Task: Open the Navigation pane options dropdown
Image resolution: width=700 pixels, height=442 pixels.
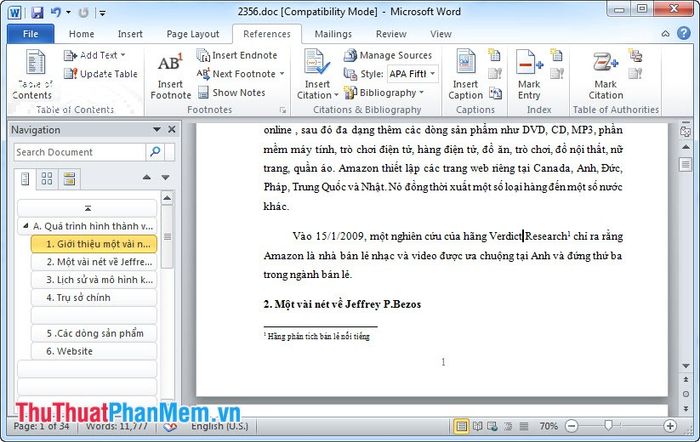Action: point(156,130)
